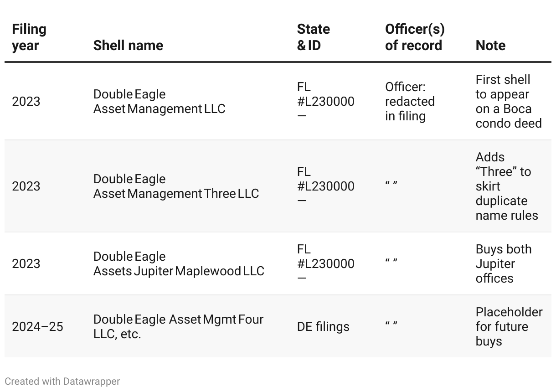Click the 'First shell to appear' note

pyautogui.click(x=509, y=102)
